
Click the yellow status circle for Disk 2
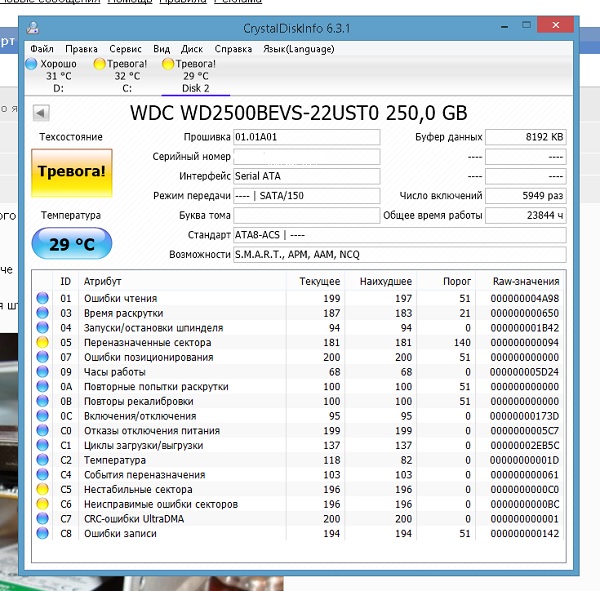tap(168, 64)
